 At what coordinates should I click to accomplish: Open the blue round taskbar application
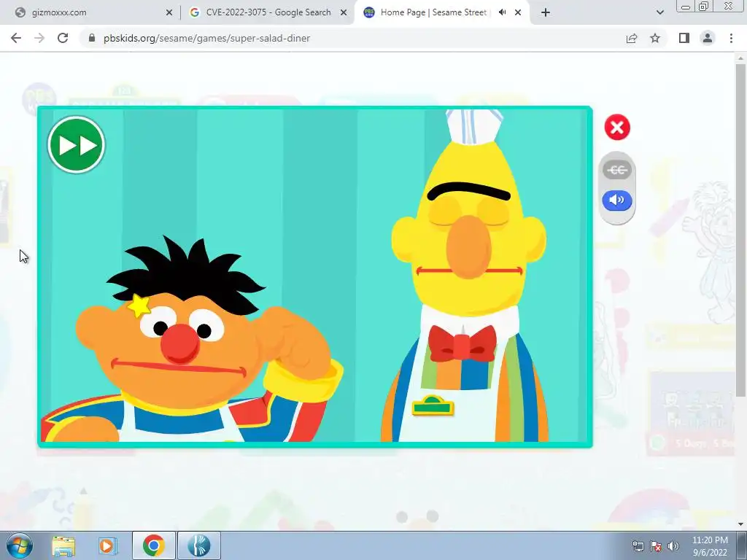click(198, 545)
